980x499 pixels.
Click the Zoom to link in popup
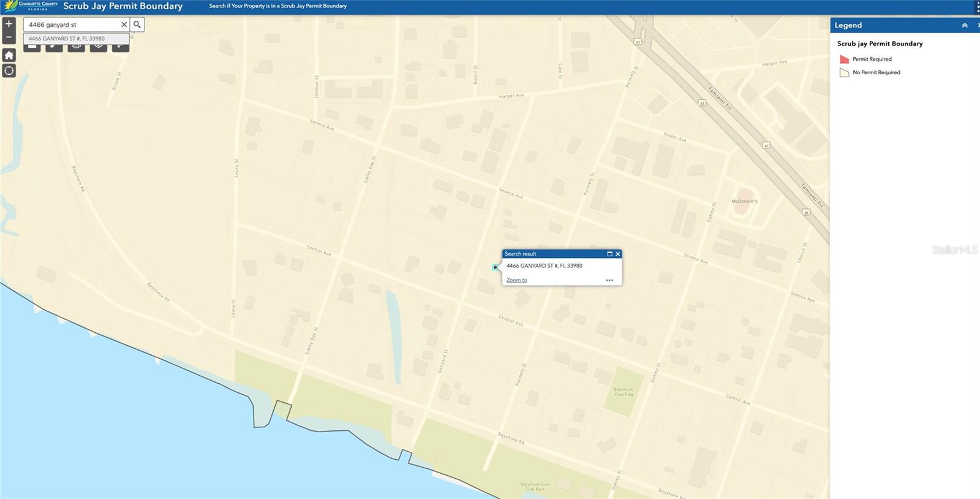(516, 280)
